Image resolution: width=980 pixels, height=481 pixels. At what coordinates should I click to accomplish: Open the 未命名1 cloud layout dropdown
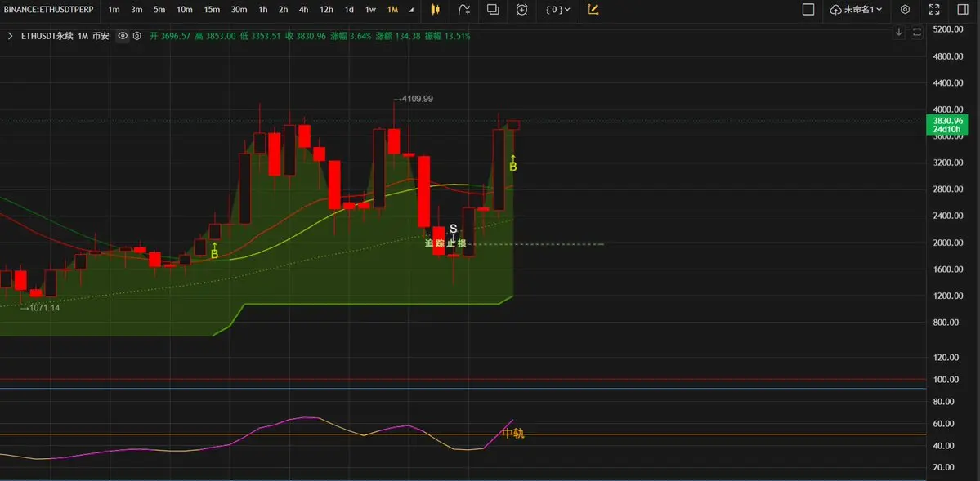(x=857, y=9)
